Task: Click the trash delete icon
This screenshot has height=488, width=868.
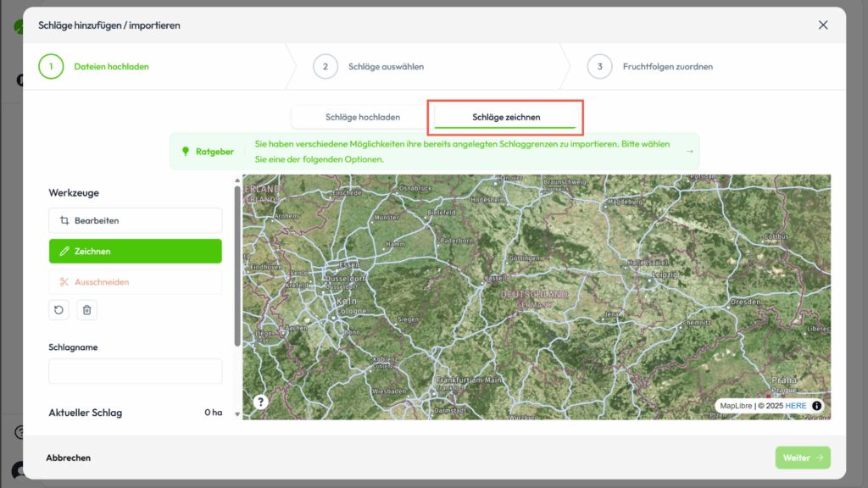Action: (86, 310)
